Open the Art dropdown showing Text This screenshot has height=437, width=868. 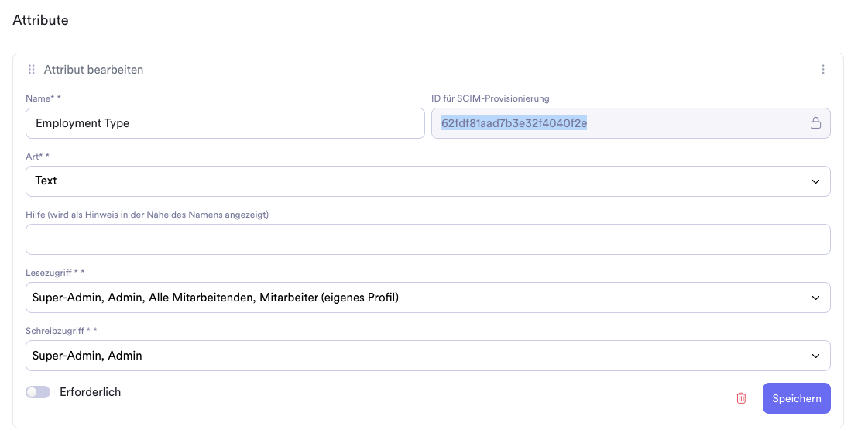[428, 181]
